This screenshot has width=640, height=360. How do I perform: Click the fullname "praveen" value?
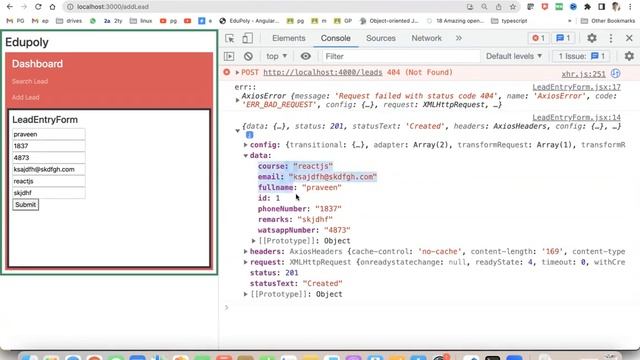(x=322, y=187)
